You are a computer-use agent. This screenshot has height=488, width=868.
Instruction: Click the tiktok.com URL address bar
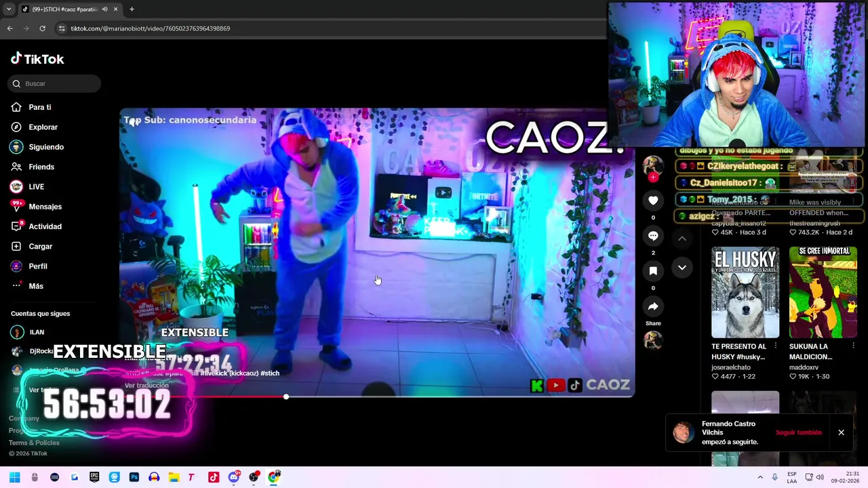151,28
